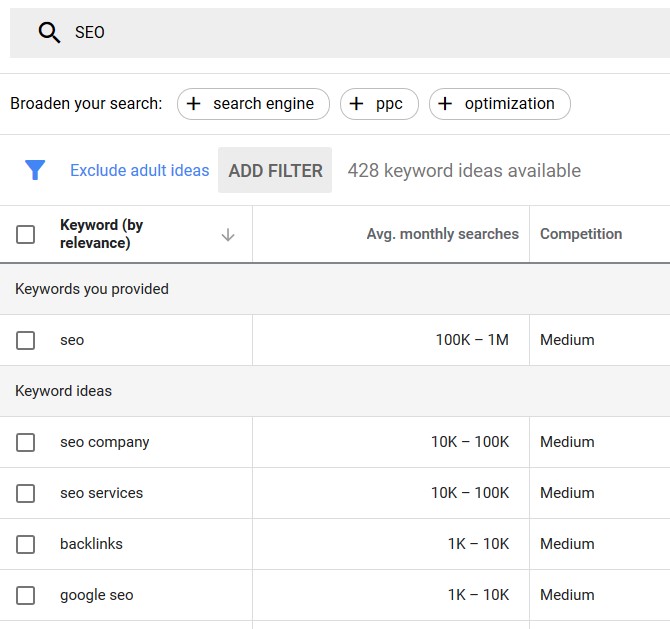Sort by Keyword (by relevance) header
Viewport: 670px width, 629px height.
click(103, 234)
